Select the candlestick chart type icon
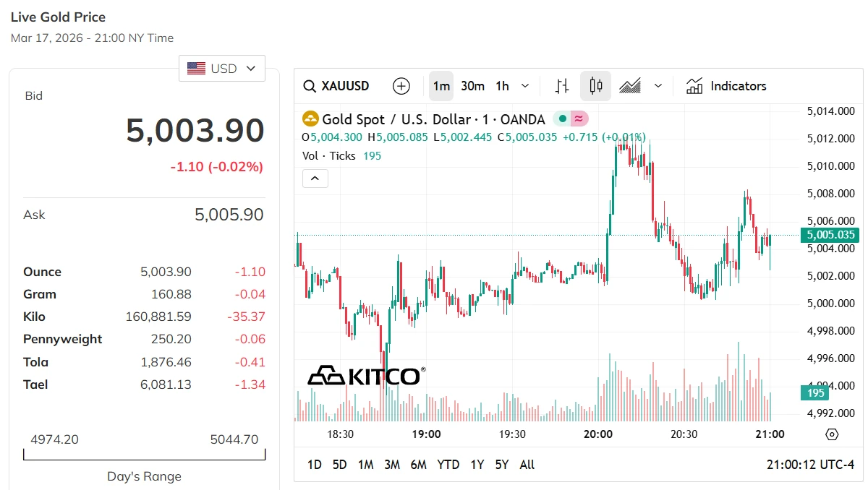This screenshot has width=868, height=490. point(595,85)
